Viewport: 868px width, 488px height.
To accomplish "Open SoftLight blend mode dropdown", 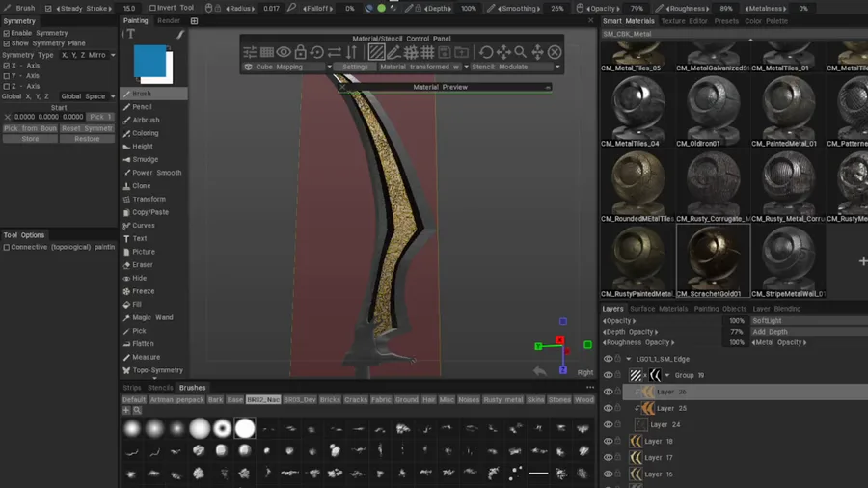I will tap(809, 321).
